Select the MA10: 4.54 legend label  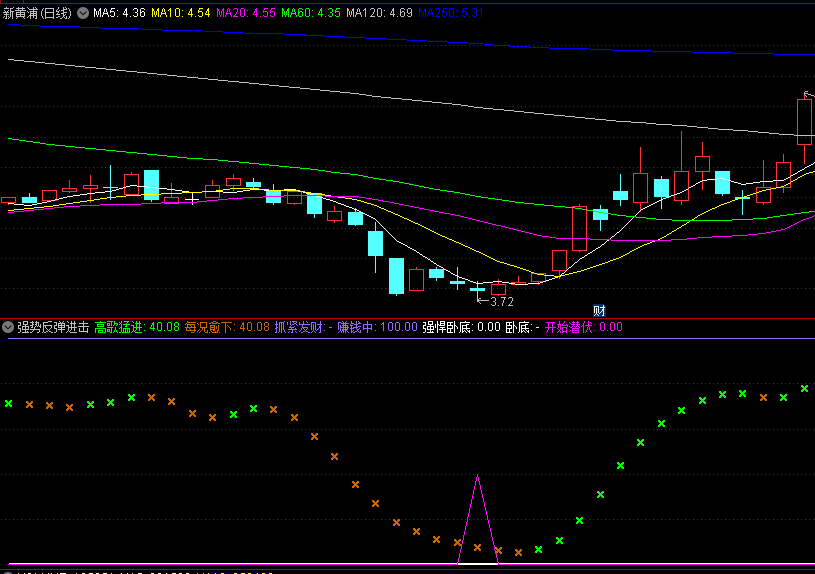click(181, 13)
